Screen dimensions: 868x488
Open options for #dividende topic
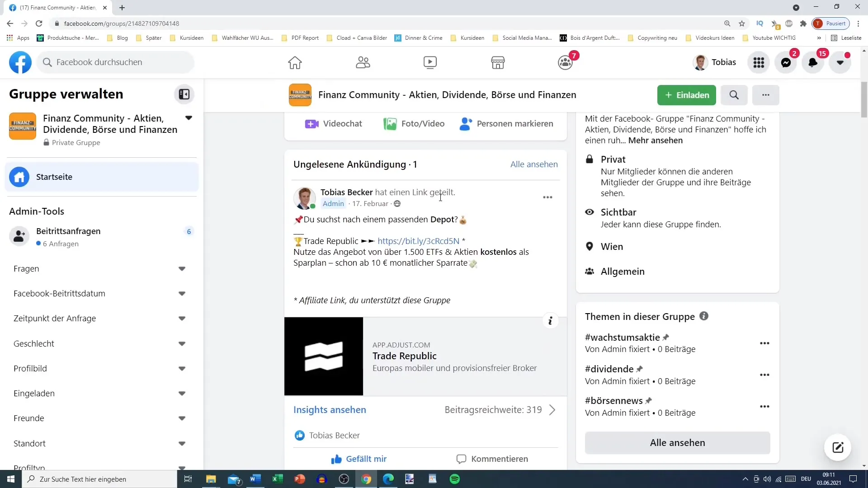(764, 375)
